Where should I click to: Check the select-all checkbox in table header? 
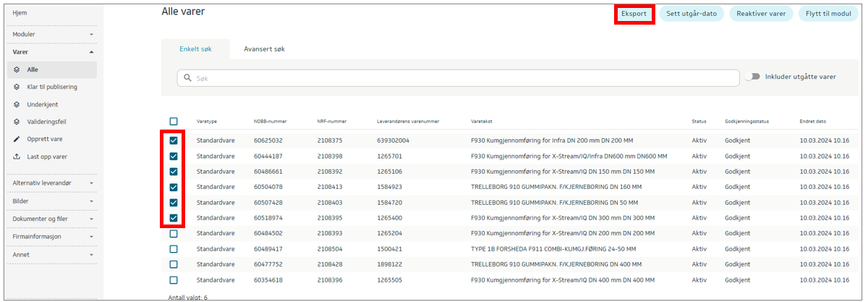point(174,122)
